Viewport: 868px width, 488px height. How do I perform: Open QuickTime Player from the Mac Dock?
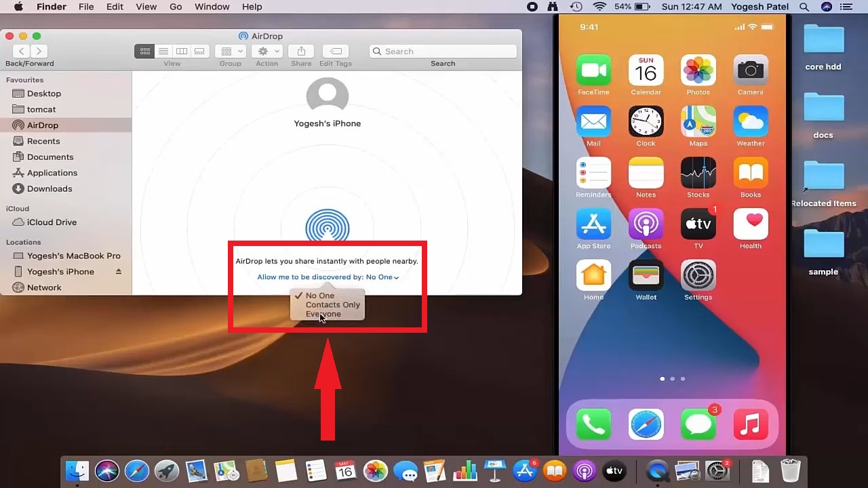[x=656, y=470]
